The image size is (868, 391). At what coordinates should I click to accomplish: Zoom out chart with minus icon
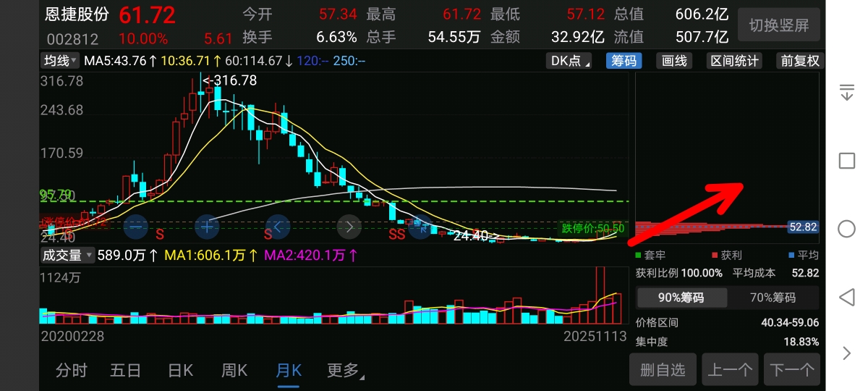point(135,227)
